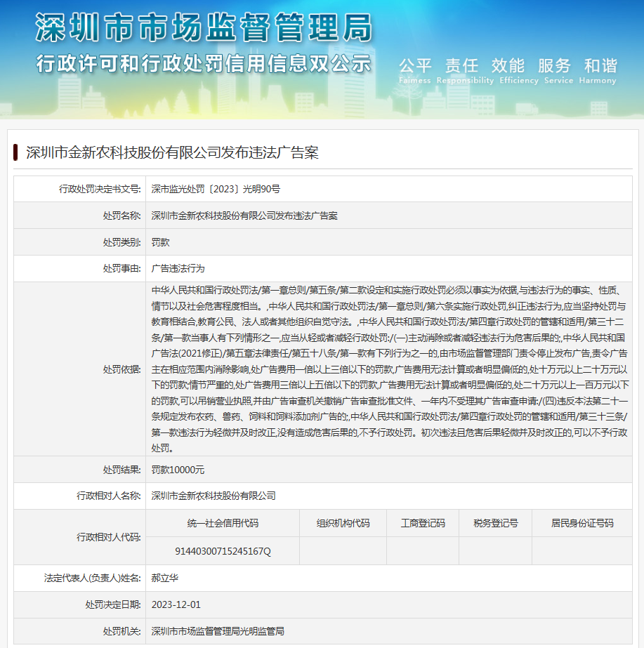Click the date value 2023-12-01

[x=176, y=604]
